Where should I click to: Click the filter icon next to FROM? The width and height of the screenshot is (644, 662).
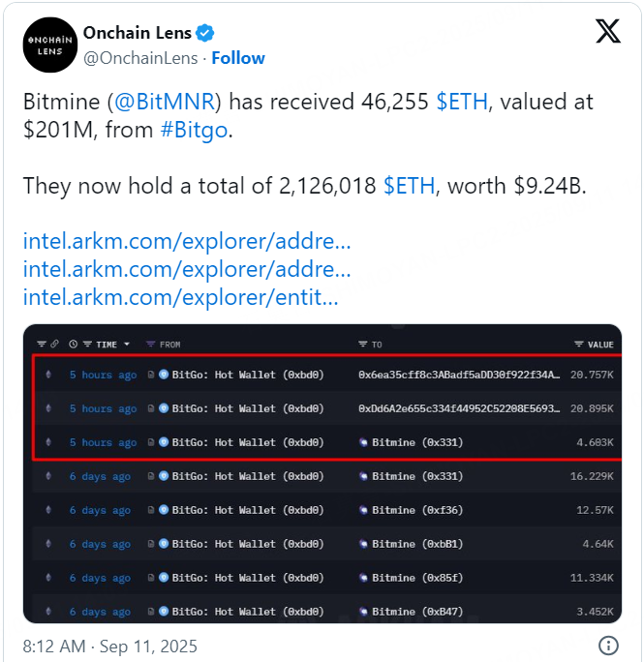(x=150, y=345)
